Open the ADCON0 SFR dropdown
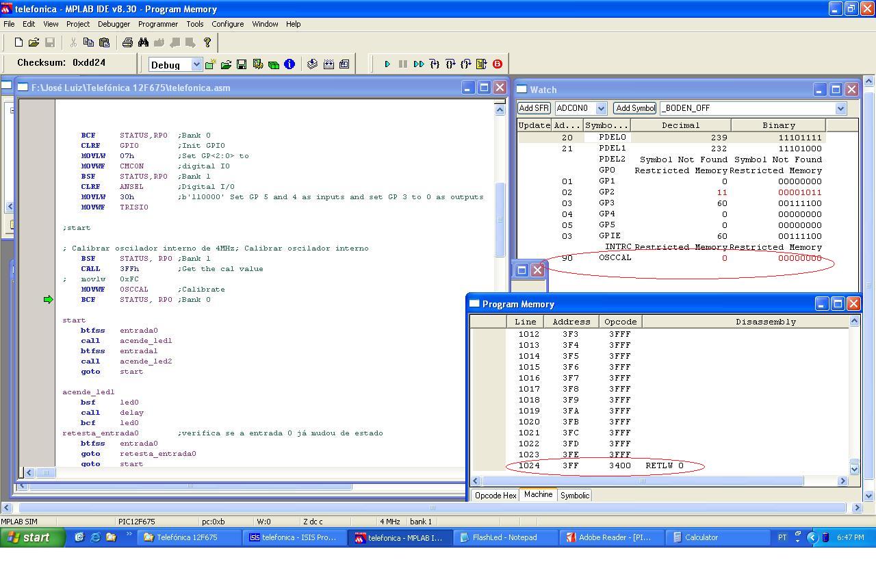Screen dimensions: 876x588 tap(601, 108)
